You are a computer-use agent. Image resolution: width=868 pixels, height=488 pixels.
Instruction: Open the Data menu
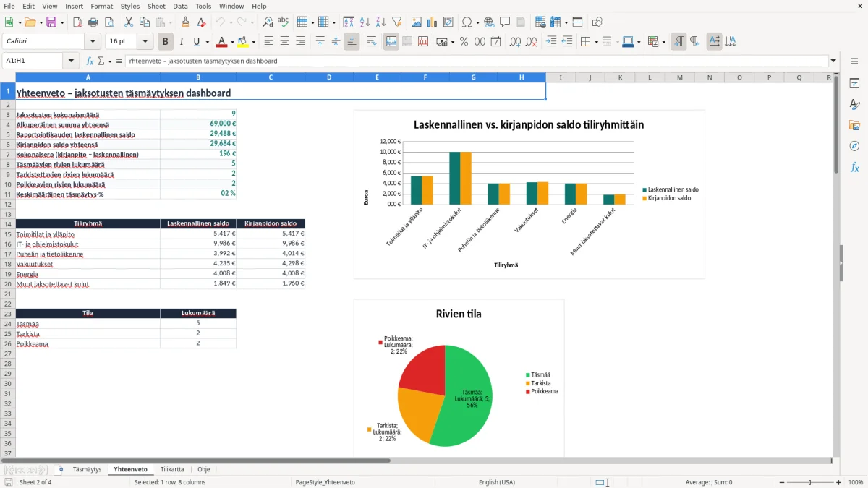tap(180, 6)
